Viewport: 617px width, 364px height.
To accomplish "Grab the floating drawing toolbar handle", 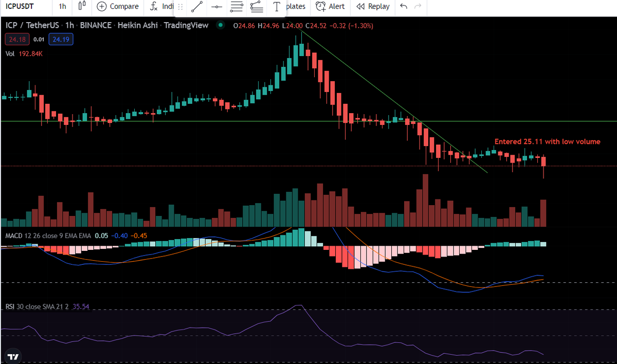I will pos(180,7).
